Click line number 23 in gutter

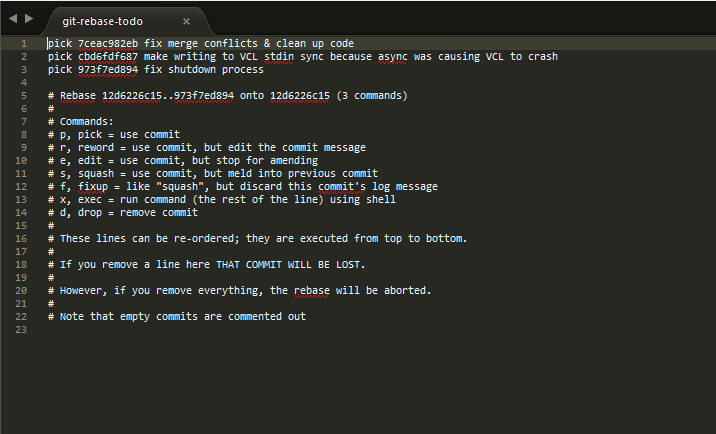click(21, 330)
